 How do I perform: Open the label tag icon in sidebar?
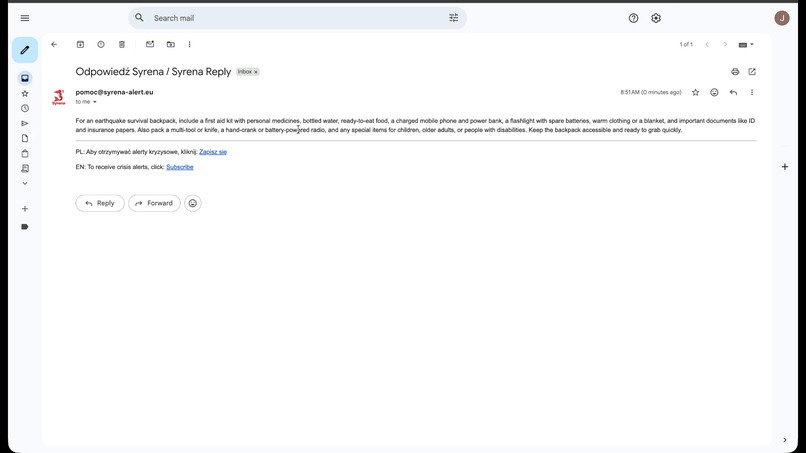(x=25, y=227)
